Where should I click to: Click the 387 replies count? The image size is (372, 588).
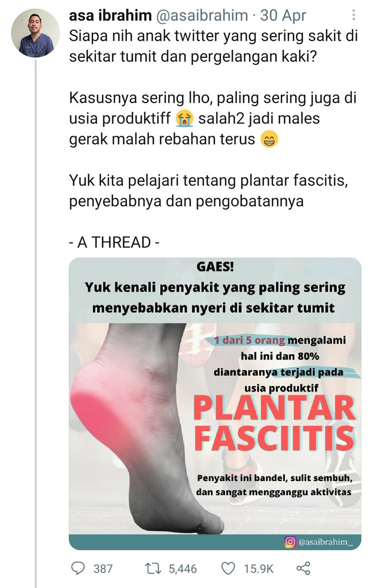(x=103, y=569)
